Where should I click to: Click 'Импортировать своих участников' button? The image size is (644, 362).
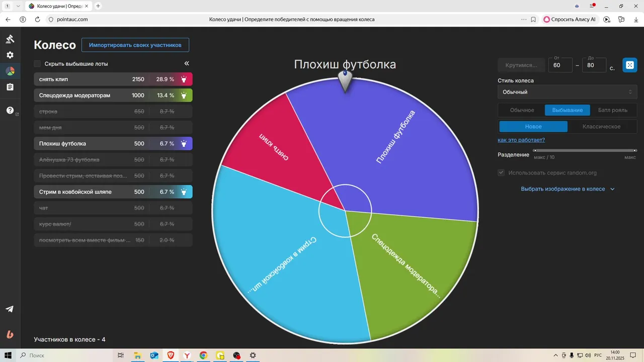135,45
